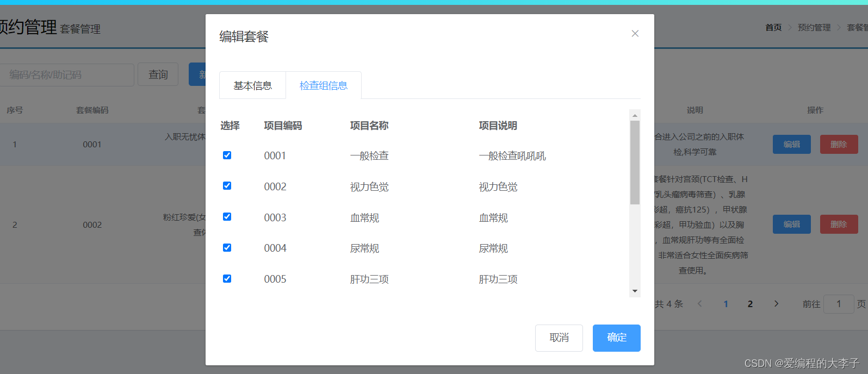Click item name 视力色觉 in 项目名称 column
Image resolution: width=868 pixels, height=374 pixels.
point(369,187)
